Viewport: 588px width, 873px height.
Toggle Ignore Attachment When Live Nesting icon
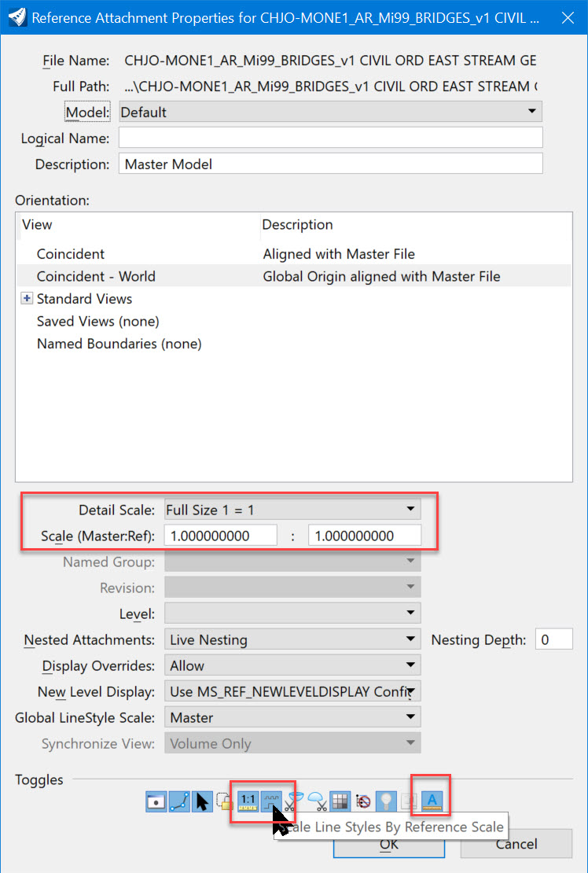point(362,801)
